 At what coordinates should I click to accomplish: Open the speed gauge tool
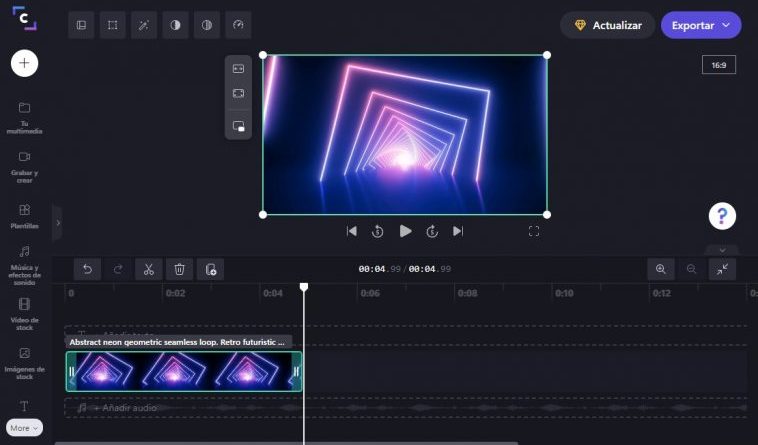pos(237,25)
